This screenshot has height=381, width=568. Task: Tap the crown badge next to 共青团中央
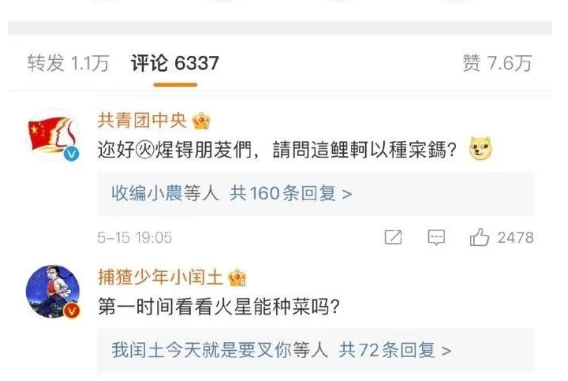(201, 121)
